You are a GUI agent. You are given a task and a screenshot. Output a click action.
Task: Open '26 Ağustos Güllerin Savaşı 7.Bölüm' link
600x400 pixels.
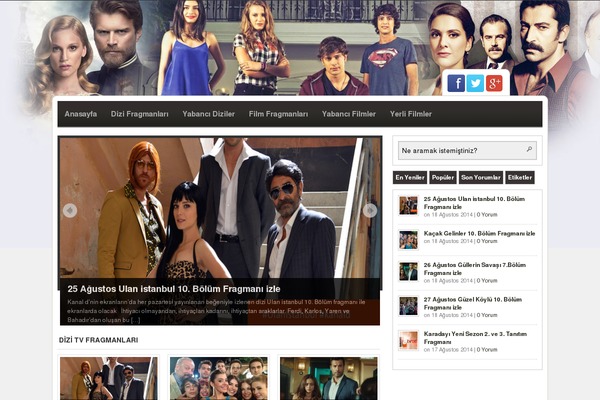pos(474,269)
